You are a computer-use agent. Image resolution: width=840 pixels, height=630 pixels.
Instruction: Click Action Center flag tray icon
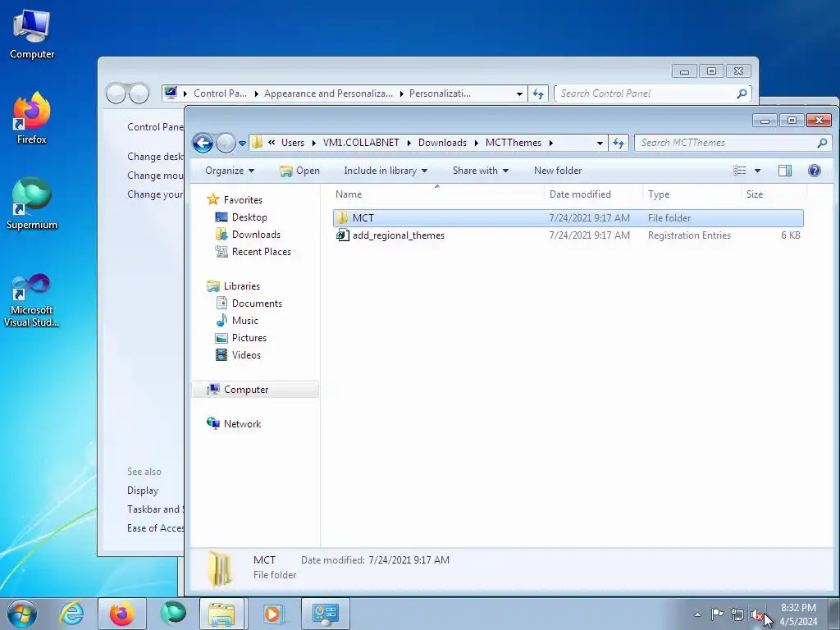pos(717,614)
